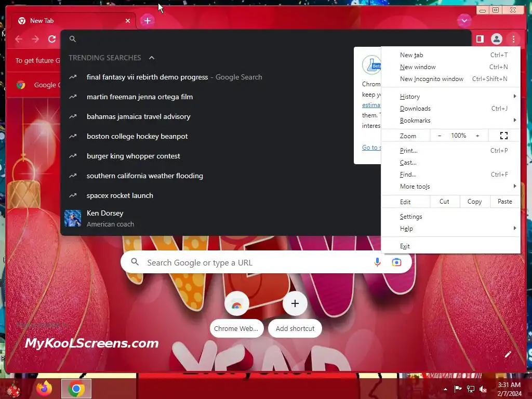Click Cut in the Edit row
Screen dimensions: 532x399
[445, 201]
